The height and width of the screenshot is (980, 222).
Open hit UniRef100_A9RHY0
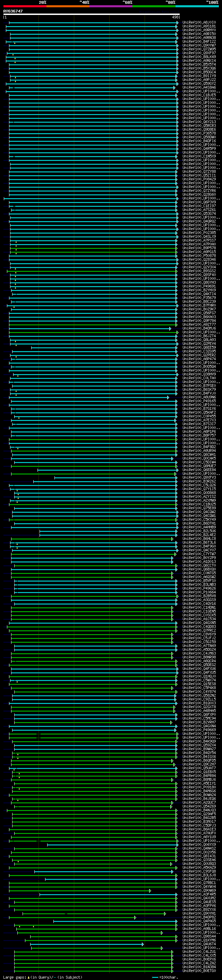[199, 30]
